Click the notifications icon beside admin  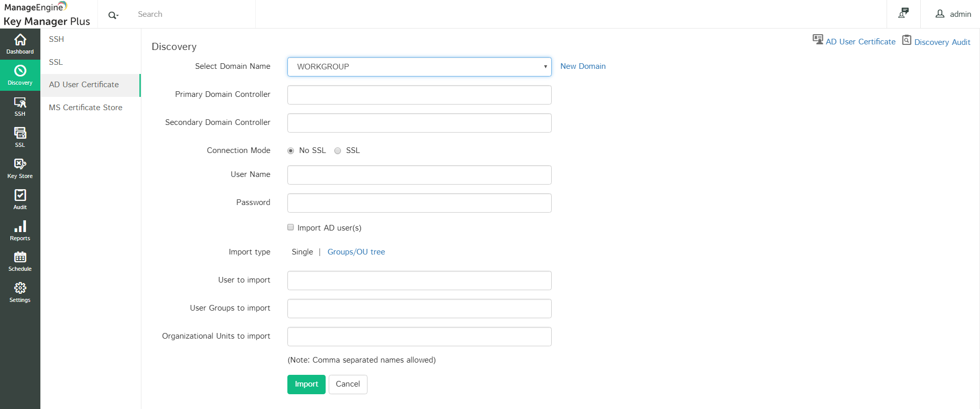(x=903, y=14)
